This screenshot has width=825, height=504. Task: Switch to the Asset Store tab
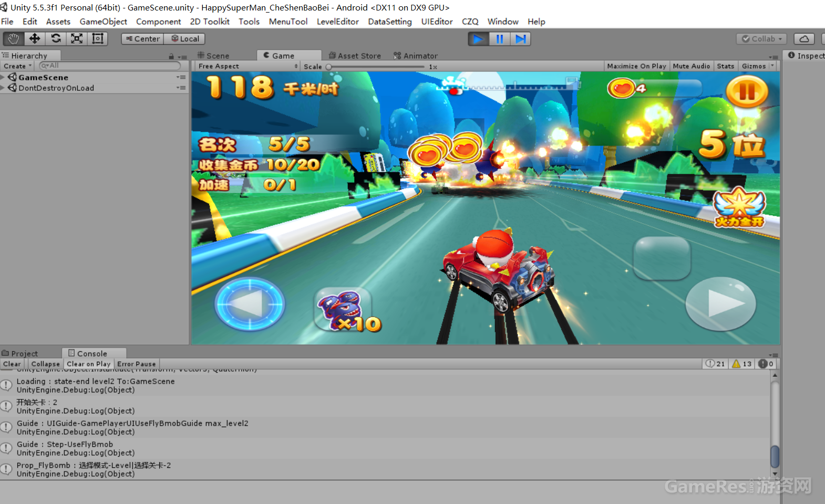click(x=355, y=56)
